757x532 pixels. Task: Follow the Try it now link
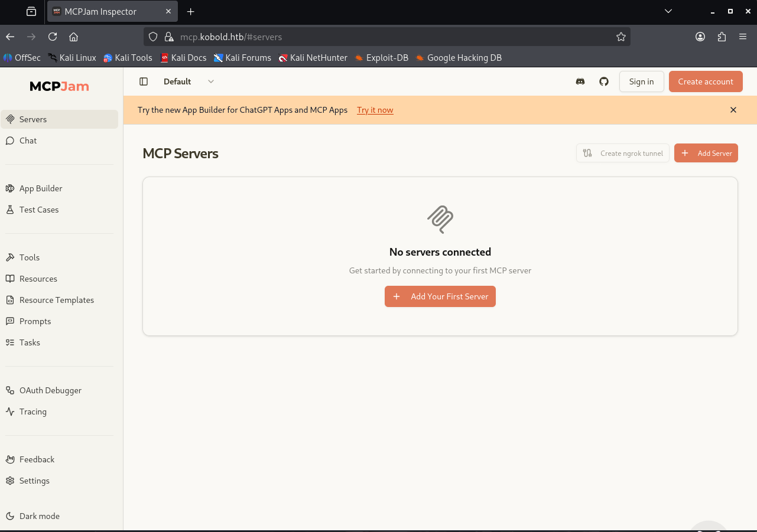375,110
